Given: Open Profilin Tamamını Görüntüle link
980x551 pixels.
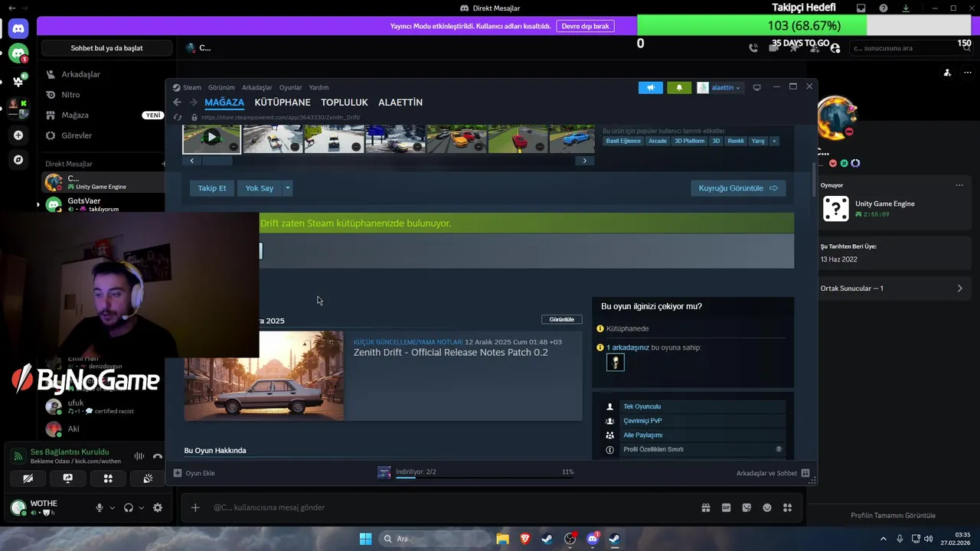Looking at the screenshot, I should pos(893,516).
